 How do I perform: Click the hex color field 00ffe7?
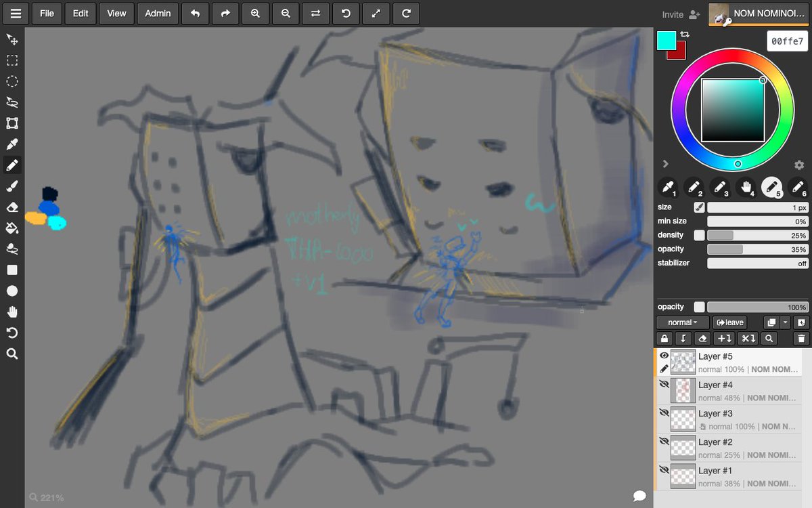[x=787, y=41]
